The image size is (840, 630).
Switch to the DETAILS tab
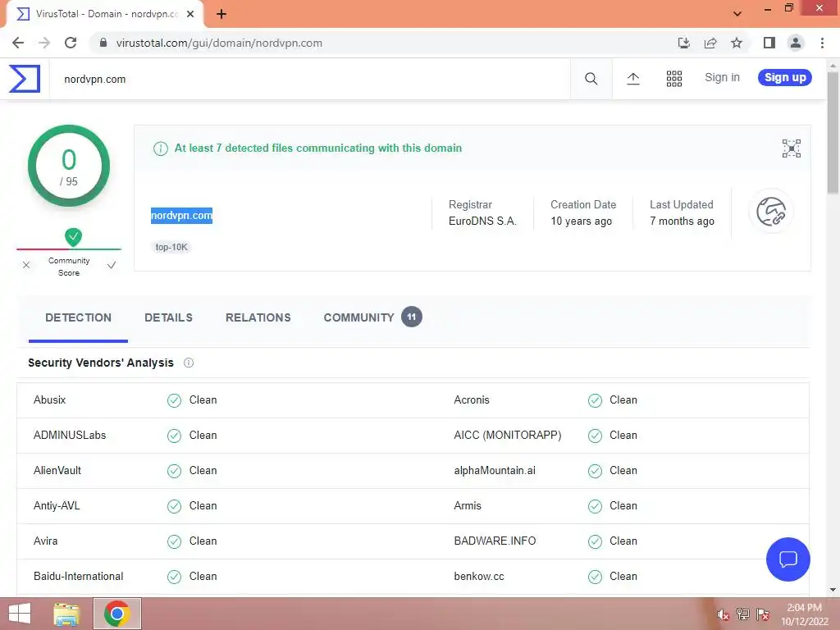point(168,317)
